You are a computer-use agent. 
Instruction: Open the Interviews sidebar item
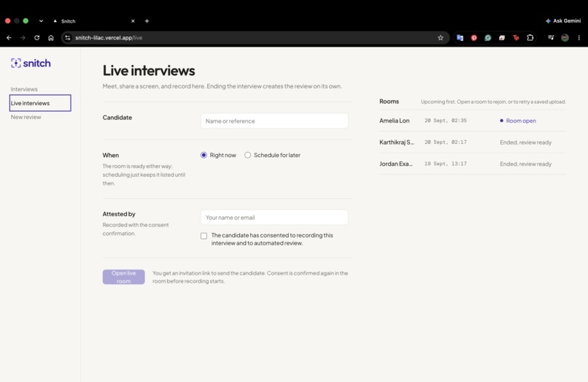pyautogui.click(x=24, y=89)
